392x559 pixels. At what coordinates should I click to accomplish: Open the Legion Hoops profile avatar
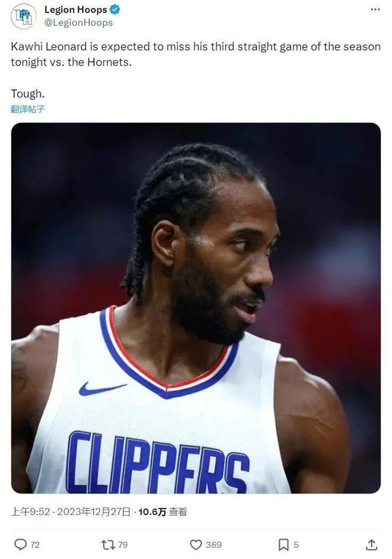tap(24, 16)
